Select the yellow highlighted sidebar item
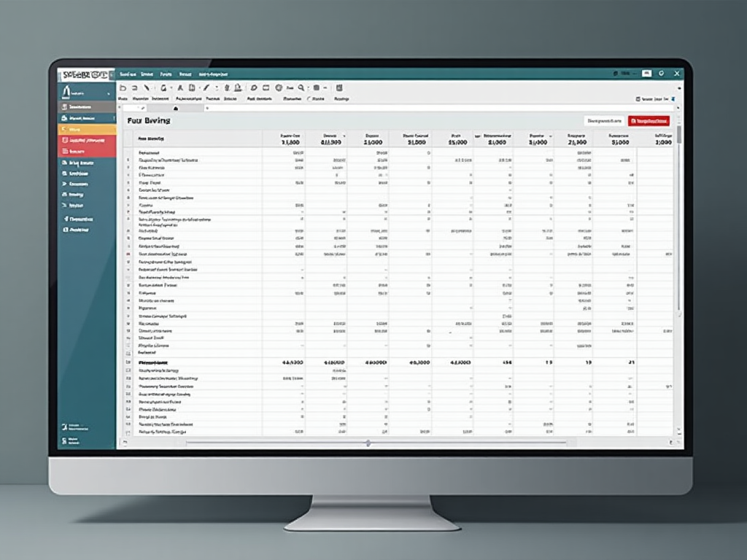Screen dimensions: 747x560 [x=86, y=129]
